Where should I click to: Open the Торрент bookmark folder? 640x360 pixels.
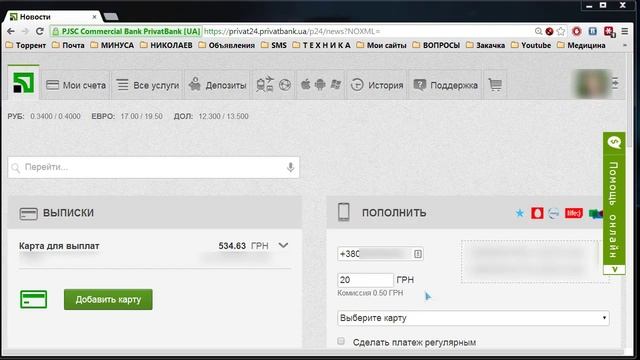(x=26, y=45)
